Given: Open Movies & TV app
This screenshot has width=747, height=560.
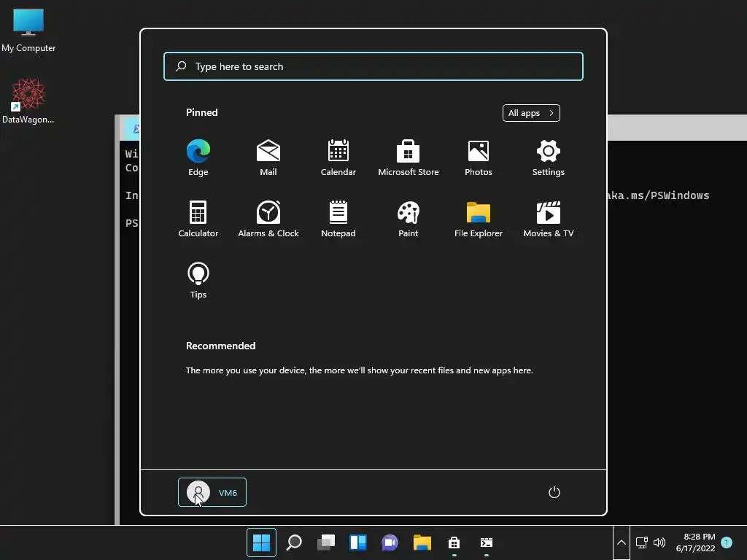Looking at the screenshot, I should point(549,219).
